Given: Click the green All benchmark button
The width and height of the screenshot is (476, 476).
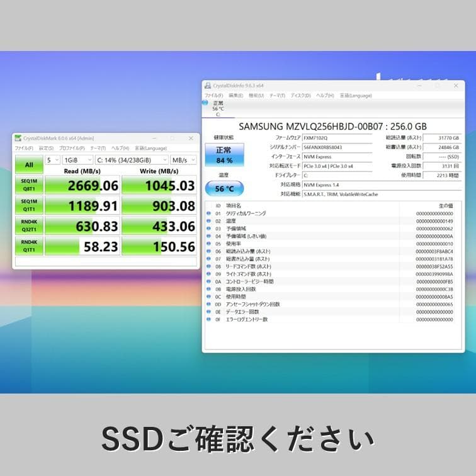Looking at the screenshot, I should (x=29, y=165).
